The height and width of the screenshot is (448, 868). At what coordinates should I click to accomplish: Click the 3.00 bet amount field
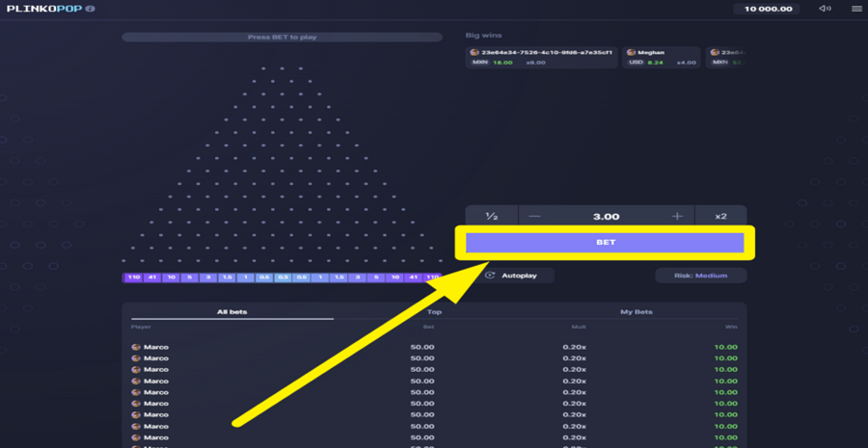coord(606,216)
